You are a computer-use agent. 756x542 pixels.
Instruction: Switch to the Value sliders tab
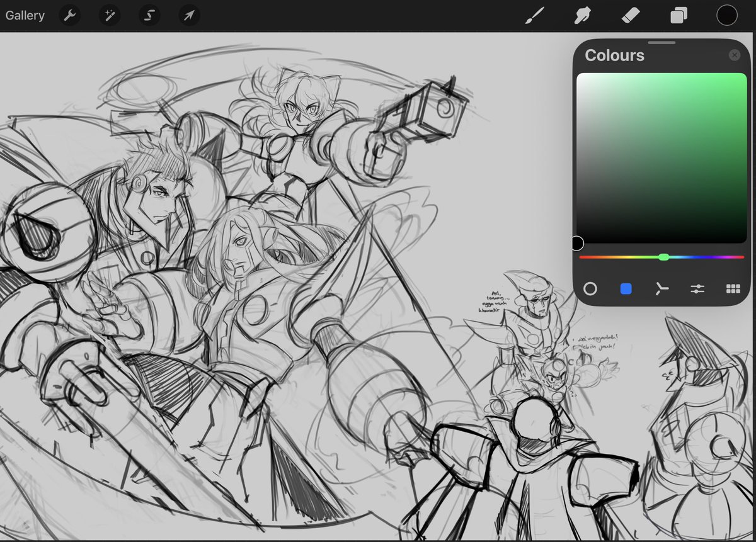pyautogui.click(x=697, y=289)
